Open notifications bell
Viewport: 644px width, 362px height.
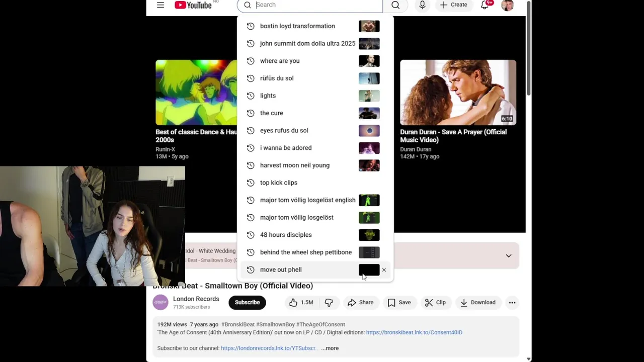[485, 5]
